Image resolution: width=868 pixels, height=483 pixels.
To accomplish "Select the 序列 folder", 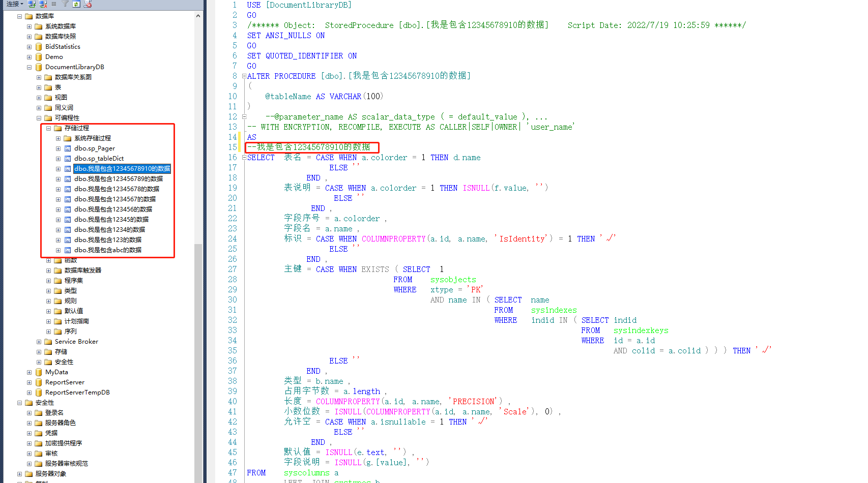I will [71, 331].
